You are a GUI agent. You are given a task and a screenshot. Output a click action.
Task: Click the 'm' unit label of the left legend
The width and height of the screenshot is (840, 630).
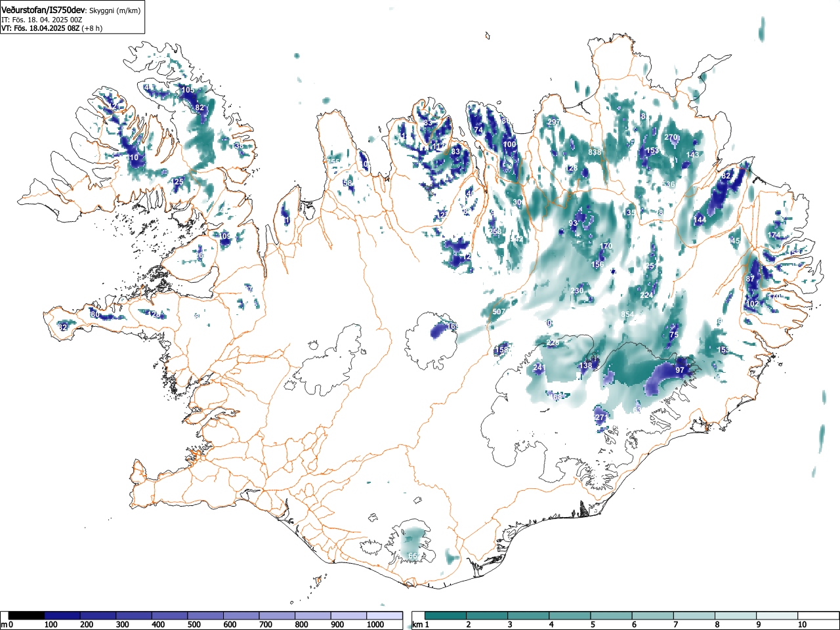coord(4,625)
